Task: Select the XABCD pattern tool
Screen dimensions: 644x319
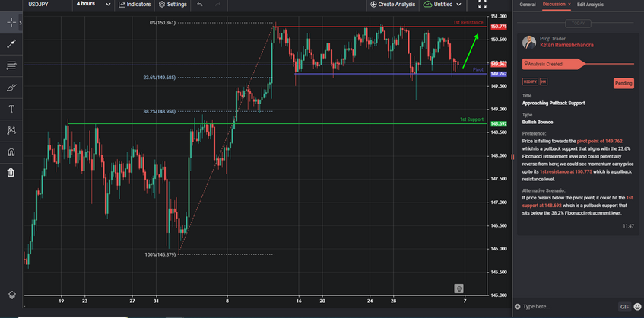Action: pos(11,131)
